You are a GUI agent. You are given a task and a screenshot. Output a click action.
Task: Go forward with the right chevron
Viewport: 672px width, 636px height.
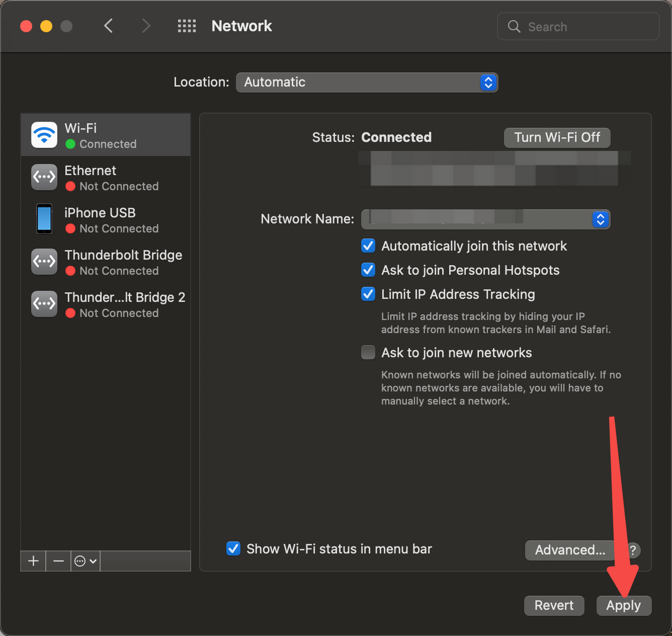pyautogui.click(x=146, y=26)
